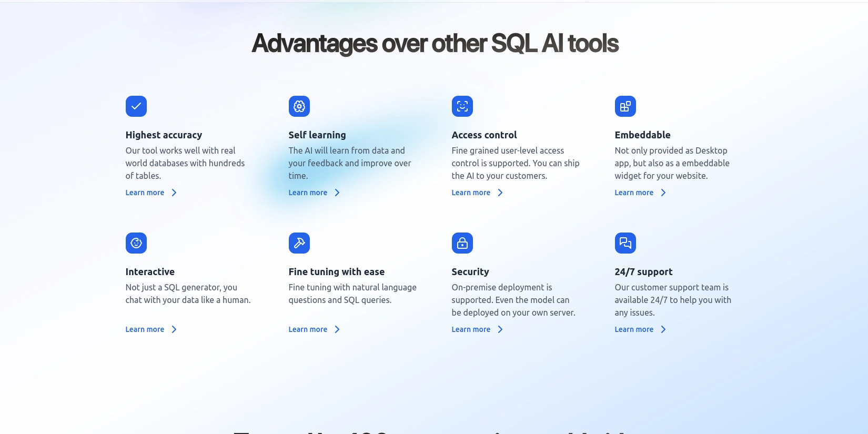Open Learn more beneath Fine tuning with ease
This screenshot has height=434, width=868.
tap(308, 329)
